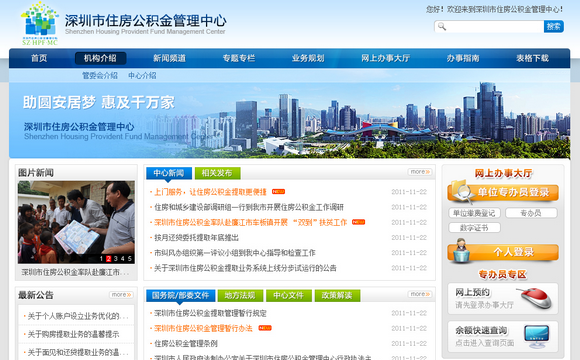Click the 个人登录 orange button

503,252
